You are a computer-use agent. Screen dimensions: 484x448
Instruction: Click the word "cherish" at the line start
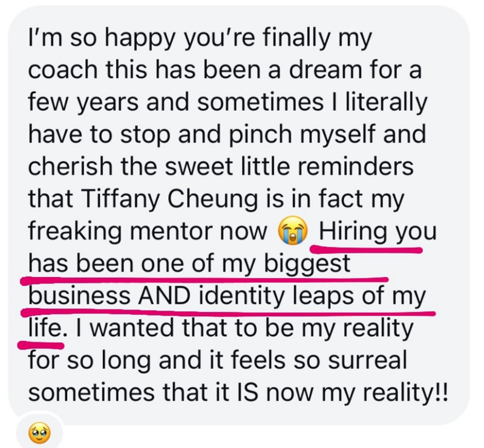(70, 166)
